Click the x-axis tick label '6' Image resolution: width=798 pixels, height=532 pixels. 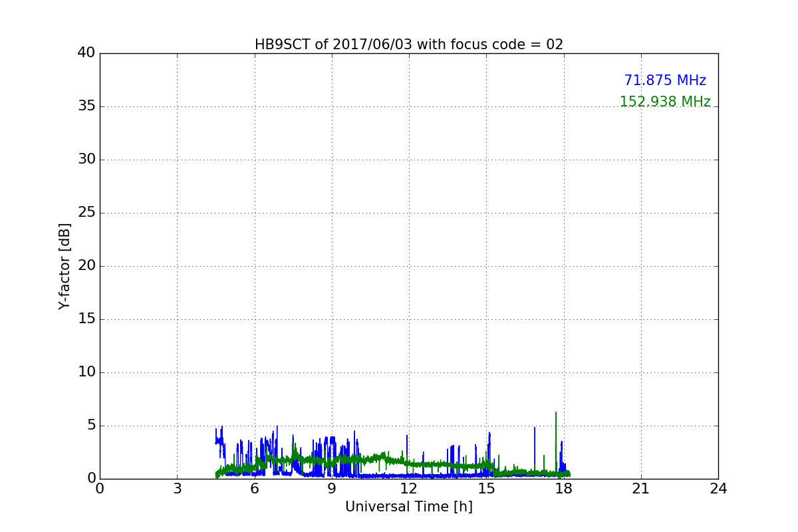point(255,488)
